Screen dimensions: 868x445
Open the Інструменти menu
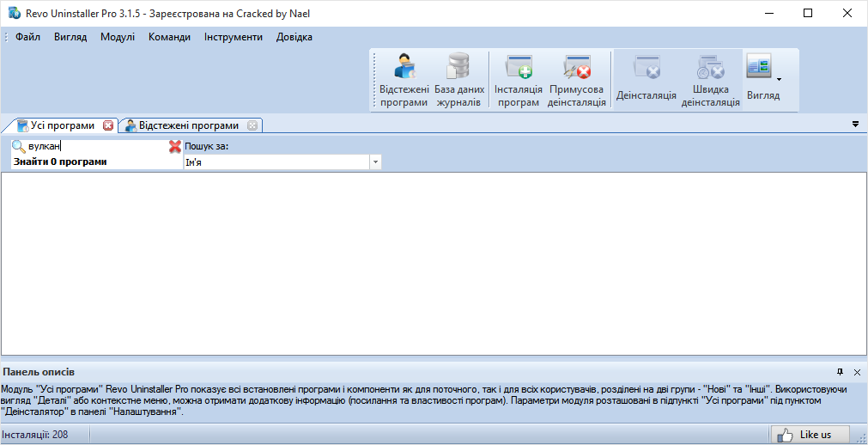point(234,37)
